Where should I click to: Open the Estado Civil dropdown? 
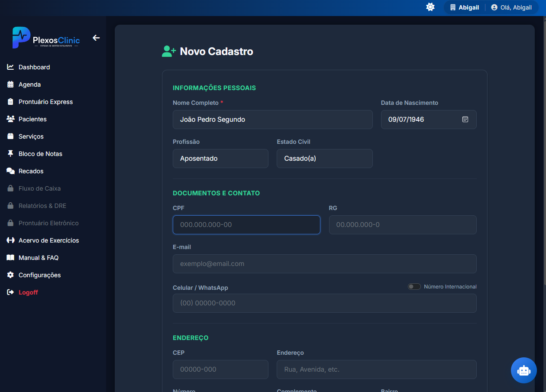pyautogui.click(x=325, y=159)
